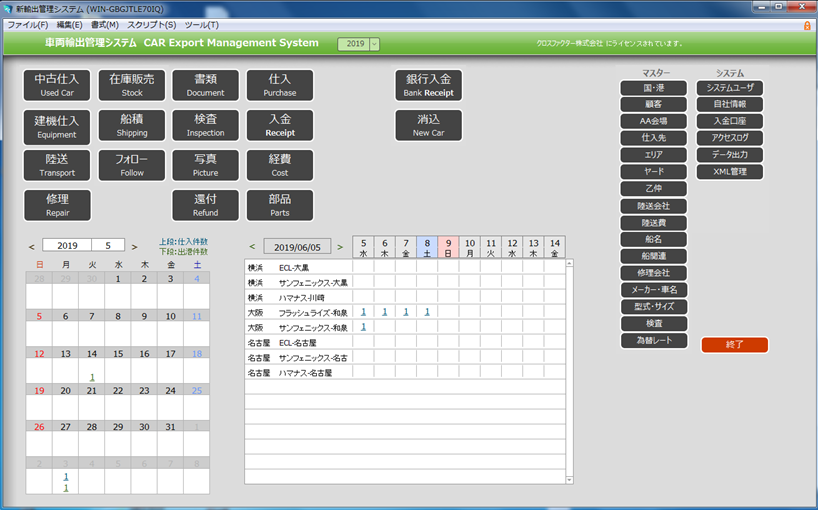This screenshot has width=818, height=510.
Task: Open アクセスログ view
Action: pyautogui.click(x=730, y=138)
